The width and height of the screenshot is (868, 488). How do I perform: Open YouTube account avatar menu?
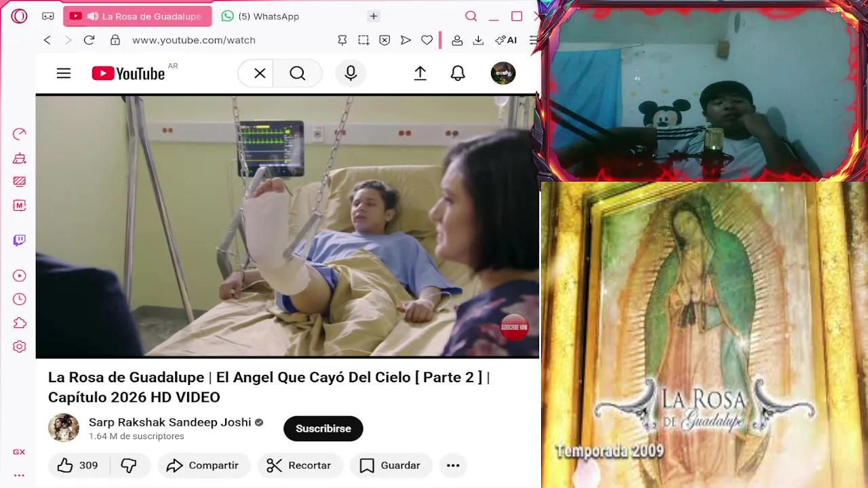click(503, 73)
